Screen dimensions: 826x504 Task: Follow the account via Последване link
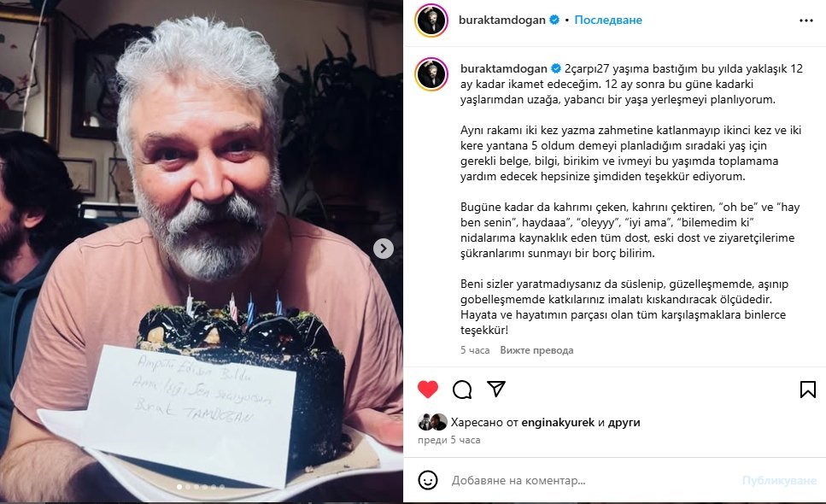click(x=608, y=20)
